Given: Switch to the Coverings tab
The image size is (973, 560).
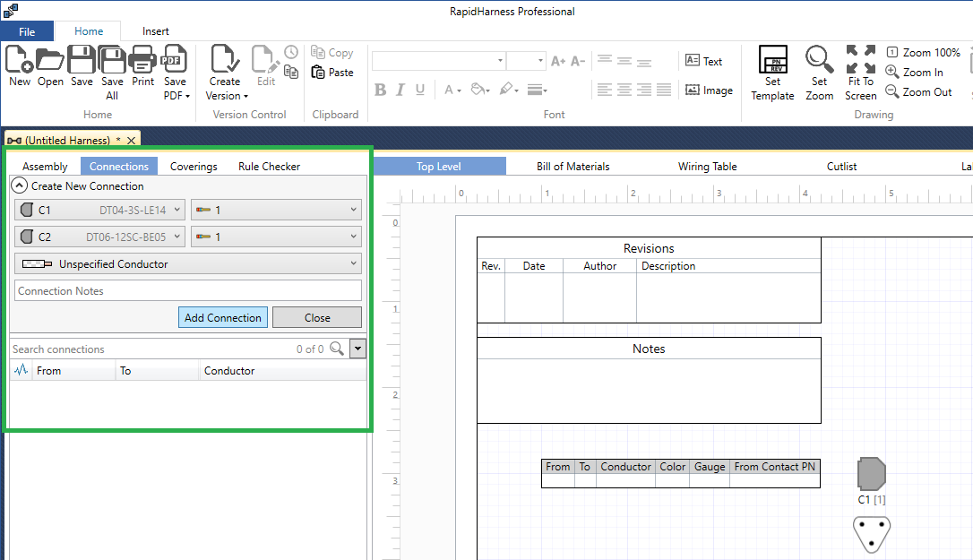Looking at the screenshot, I should pyautogui.click(x=194, y=167).
